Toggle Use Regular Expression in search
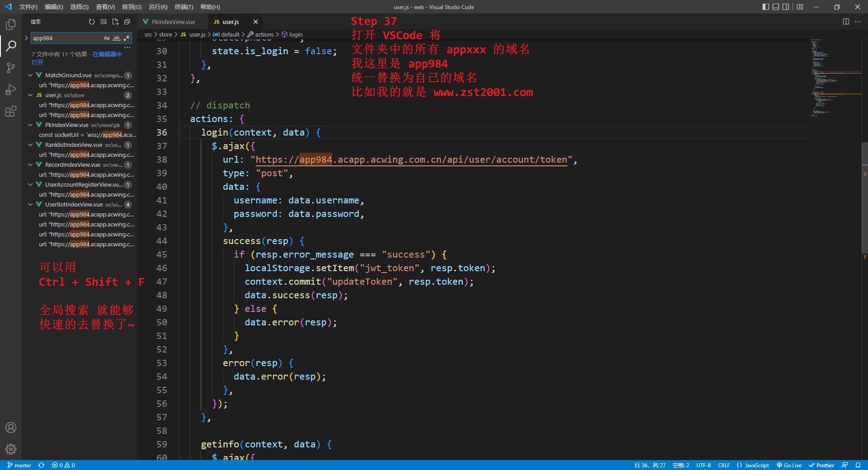Image resolution: width=868 pixels, height=470 pixels. click(127, 38)
